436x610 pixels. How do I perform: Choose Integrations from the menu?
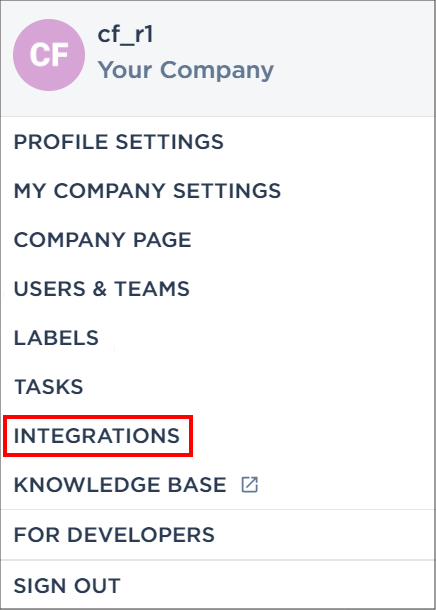[x=97, y=436]
